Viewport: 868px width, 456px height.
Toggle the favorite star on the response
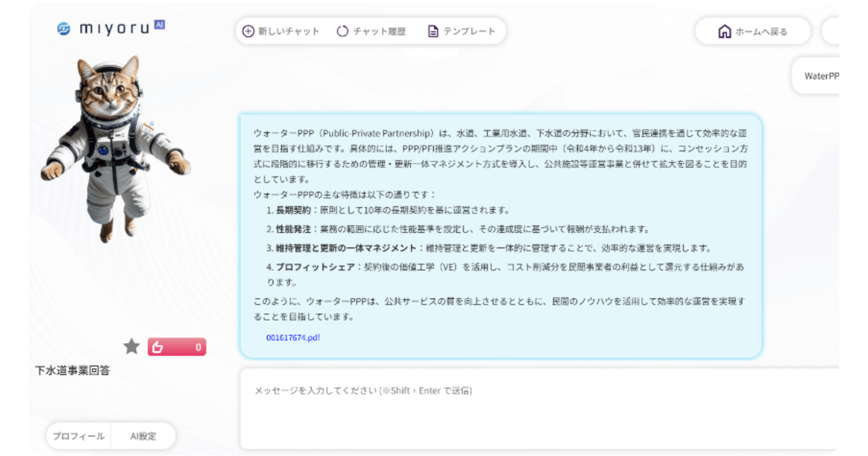pyautogui.click(x=132, y=347)
